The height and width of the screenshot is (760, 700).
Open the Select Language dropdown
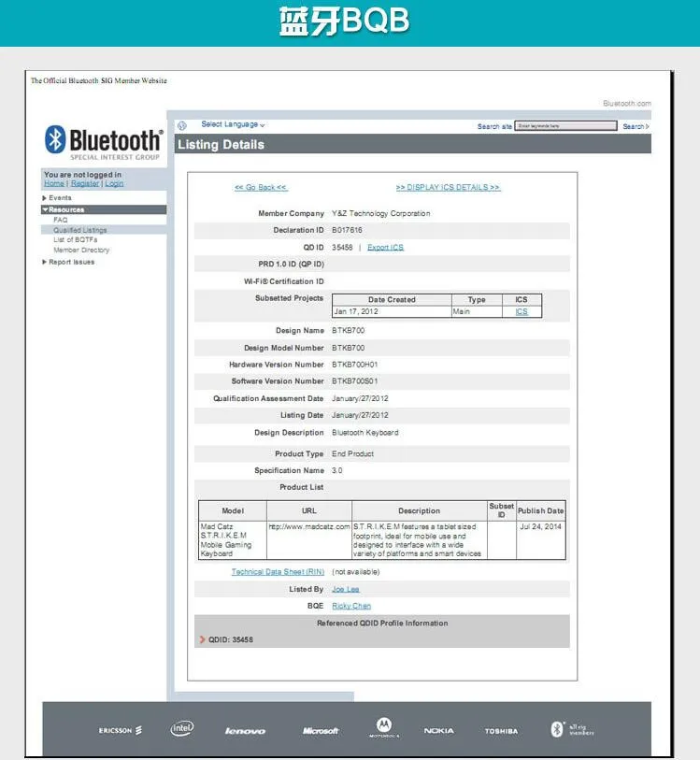(x=233, y=124)
